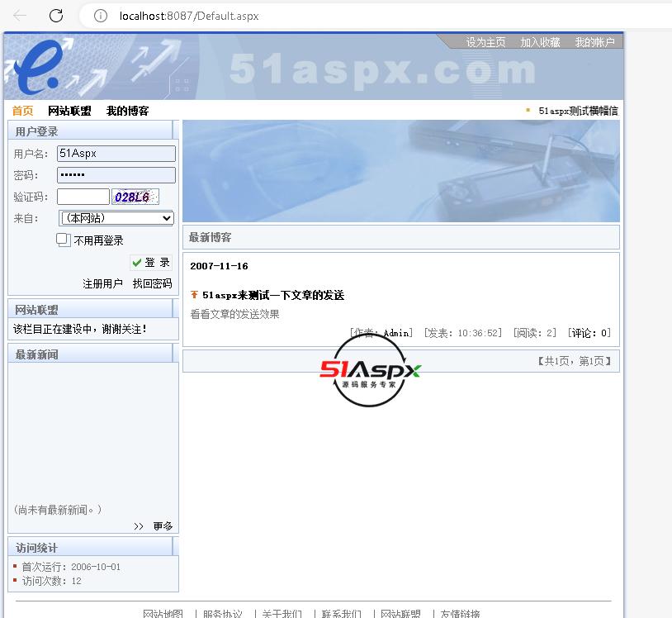Open 网站联盟 in navigation menu

point(69,111)
